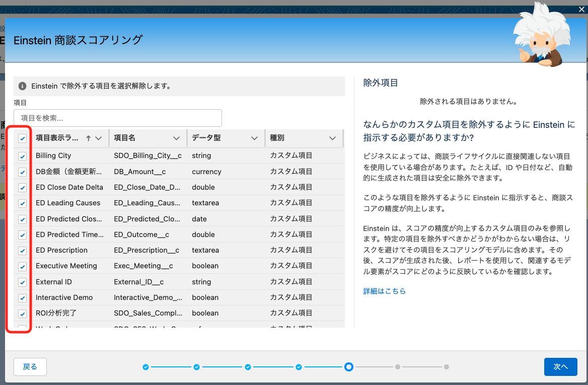The image size is (588, 385).
Task: Uncheck the ROI分析完了 checkbox
Action: [x=23, y=314]
